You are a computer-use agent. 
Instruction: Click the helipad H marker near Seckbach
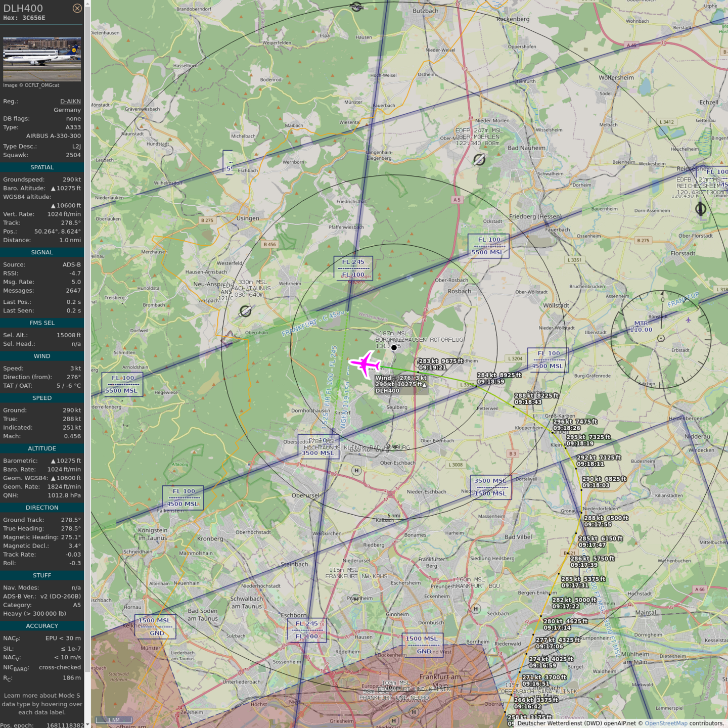pos(476,609)
